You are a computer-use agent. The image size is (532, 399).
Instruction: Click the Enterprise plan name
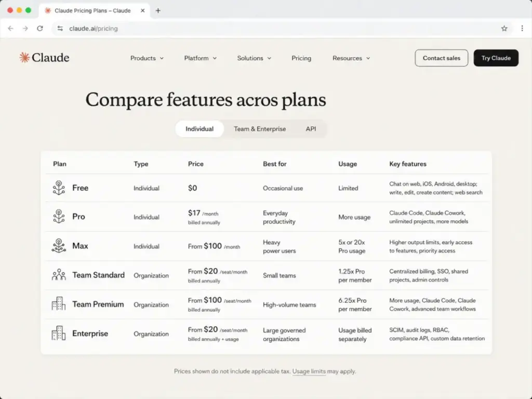[90, 333]
